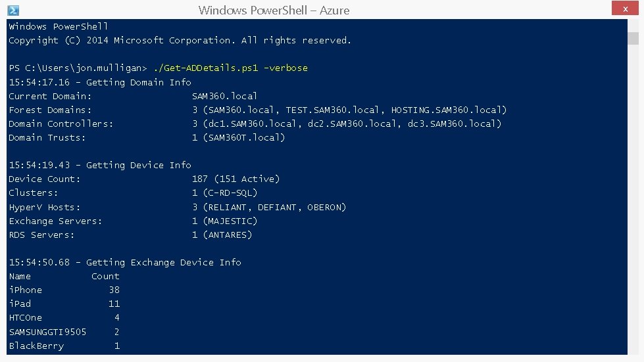Image resolution: width=644 pixels, height=362 pixels.
Task: Click the -verbose parameter in the command
Action: coord(285,68)
